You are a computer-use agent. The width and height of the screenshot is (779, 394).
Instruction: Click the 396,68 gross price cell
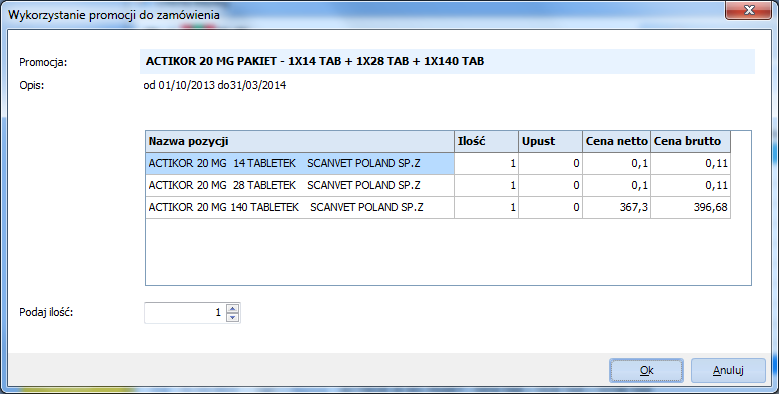(691, 207)
